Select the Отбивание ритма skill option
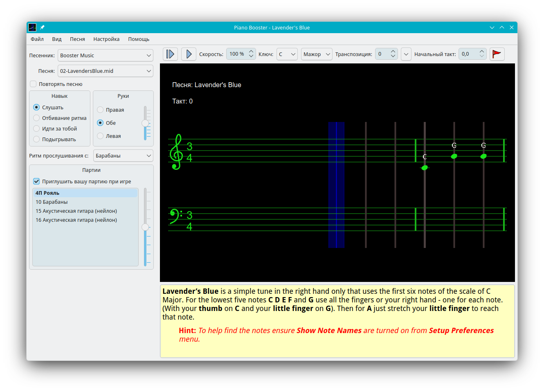 tap(36, 118)
